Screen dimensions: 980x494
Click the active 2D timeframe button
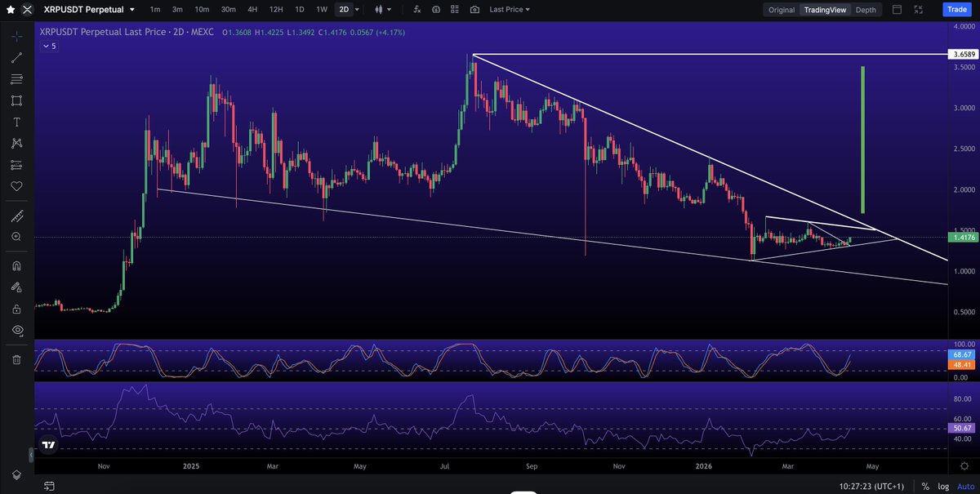pos(344,10)
